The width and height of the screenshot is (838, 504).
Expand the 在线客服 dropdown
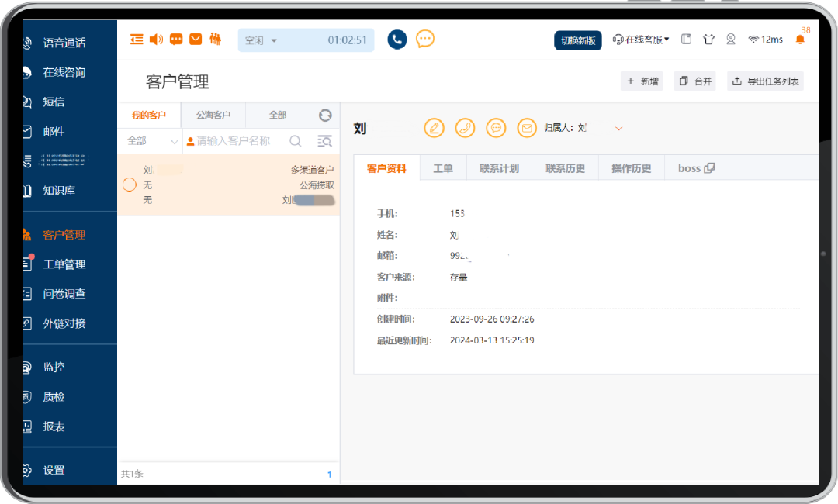click(641, 40)
